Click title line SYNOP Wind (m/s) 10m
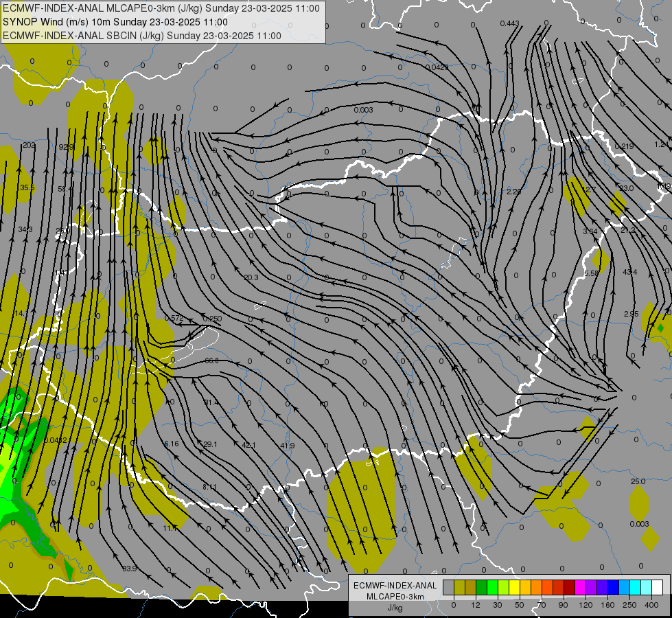The image size is (672, 618). click(115, 22)
